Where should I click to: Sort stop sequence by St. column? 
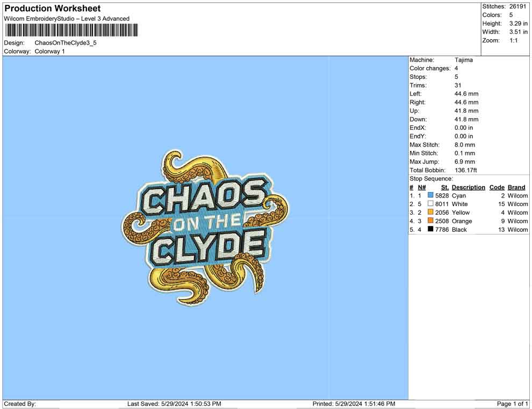444,187
